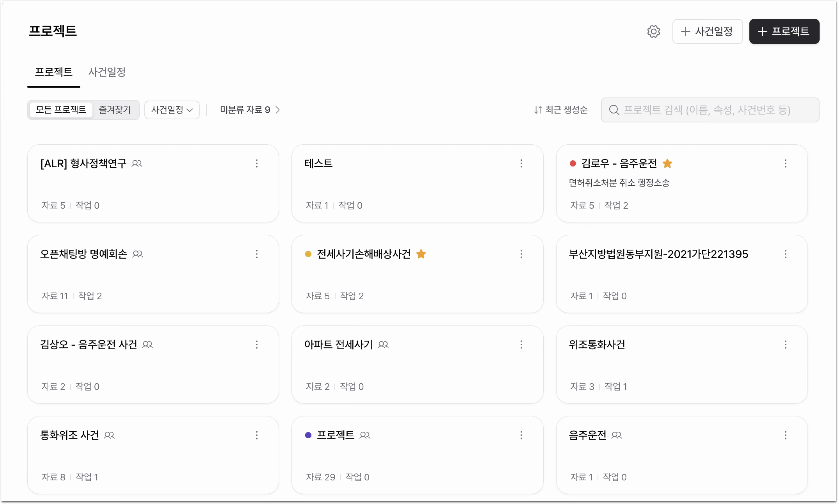Image resolution: width=838 pixels, height=504 pixels.
Task: Click the + 사건일정 button
Action: tap(707, 31)
